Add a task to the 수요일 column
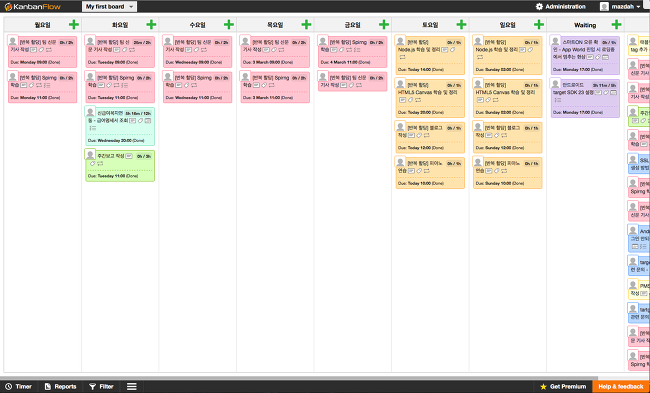650x393 pixels. click(x=229, y=25)
